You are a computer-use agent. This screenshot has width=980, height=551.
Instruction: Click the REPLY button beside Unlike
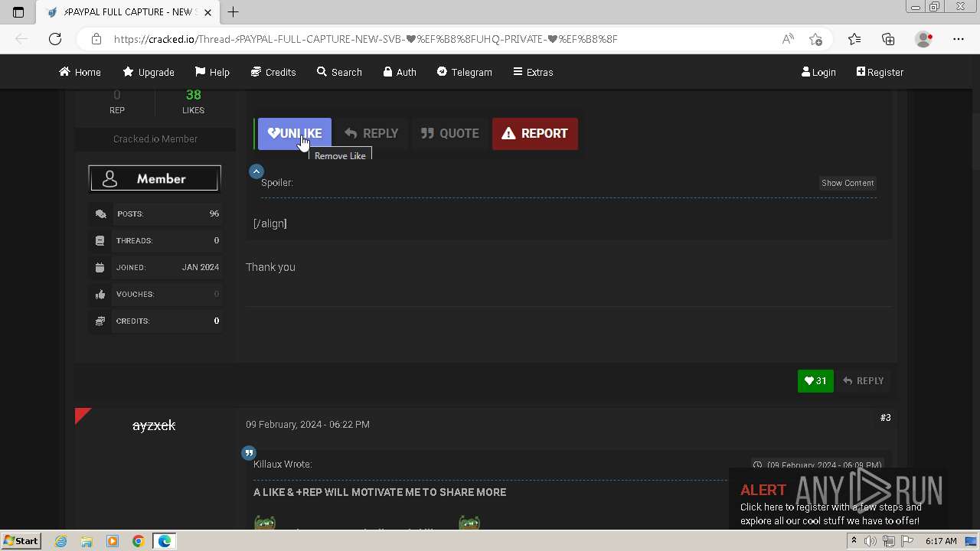[x=371, y=134]
